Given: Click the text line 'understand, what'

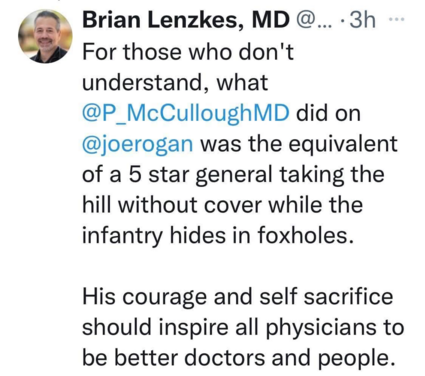Looking at the screenshot, I should point(175,83).
